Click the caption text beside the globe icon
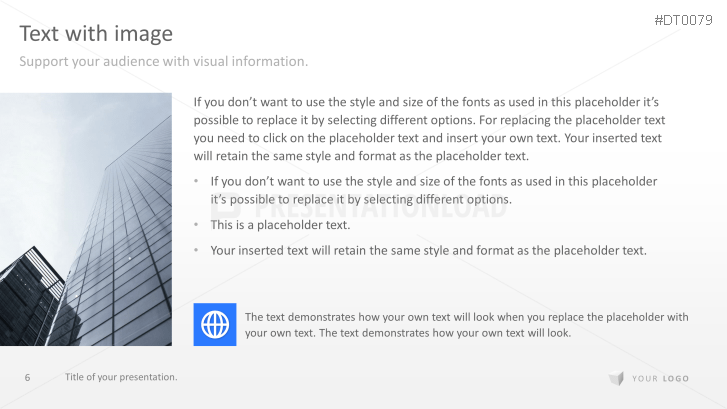727x409 pixels. pyautogui.click(x=466, y=325)
